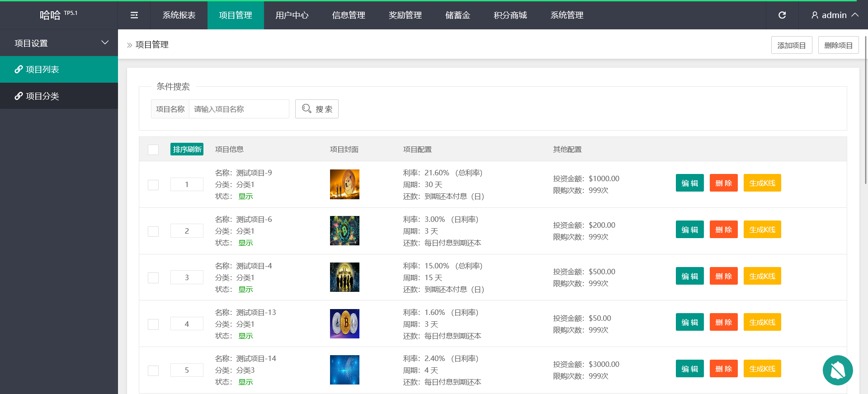Click the refresh icon in the top bar
The width and height of the screenshot is (868, 394).
tap(782, 15)
